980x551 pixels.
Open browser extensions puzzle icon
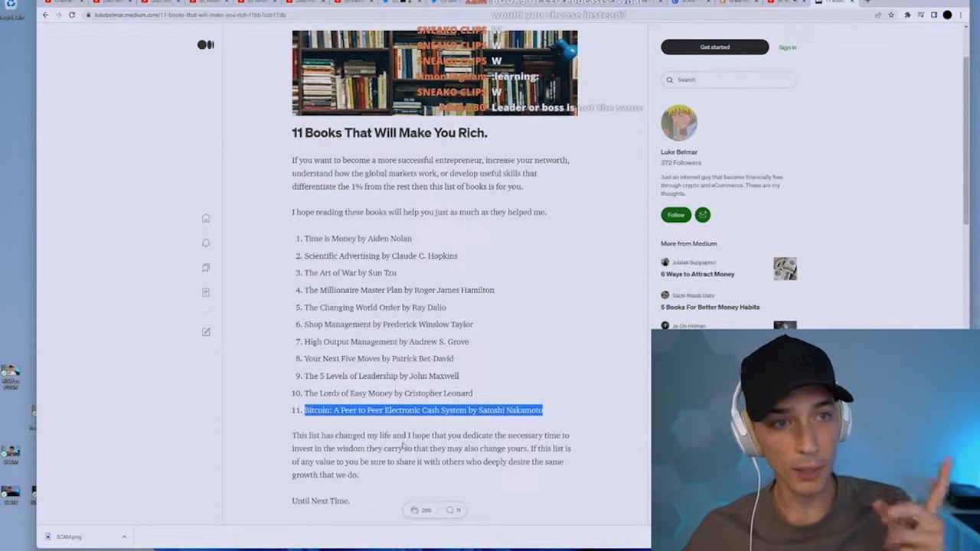(907, 15)
